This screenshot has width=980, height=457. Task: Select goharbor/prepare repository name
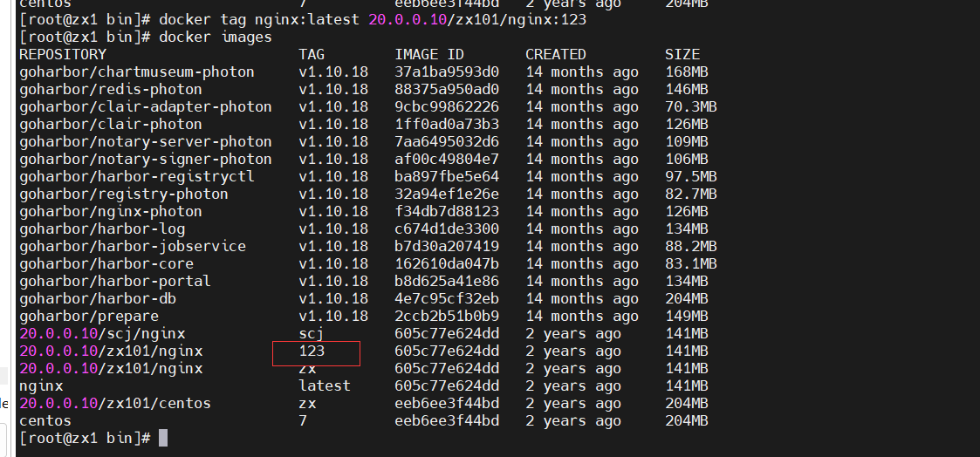89,317
